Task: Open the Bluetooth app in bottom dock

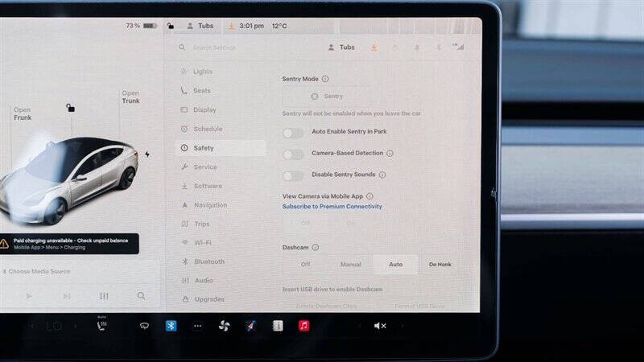Action: point(171,326)
